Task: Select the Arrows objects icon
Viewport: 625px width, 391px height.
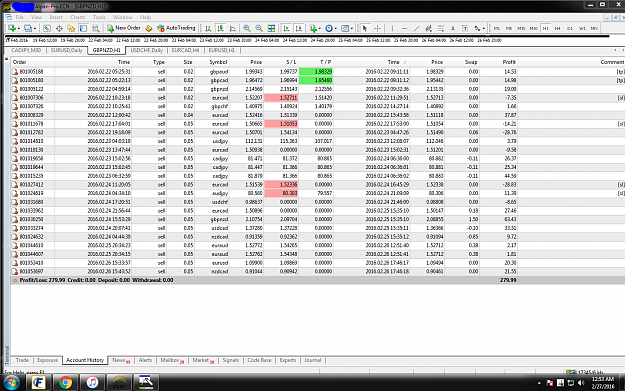Action: [477, 28]
